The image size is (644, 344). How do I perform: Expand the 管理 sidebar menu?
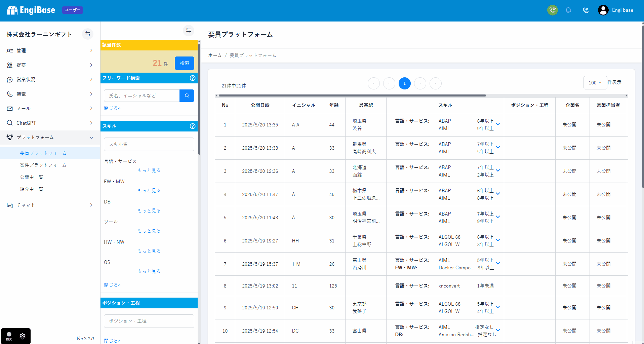click(50, 50)
